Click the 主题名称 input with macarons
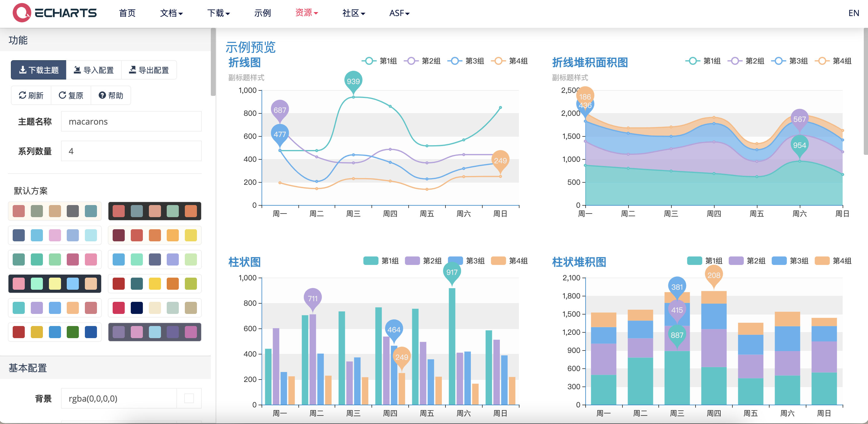Viewport: 868px width, 424px height. pyautogui.click(x=131, y=122)
